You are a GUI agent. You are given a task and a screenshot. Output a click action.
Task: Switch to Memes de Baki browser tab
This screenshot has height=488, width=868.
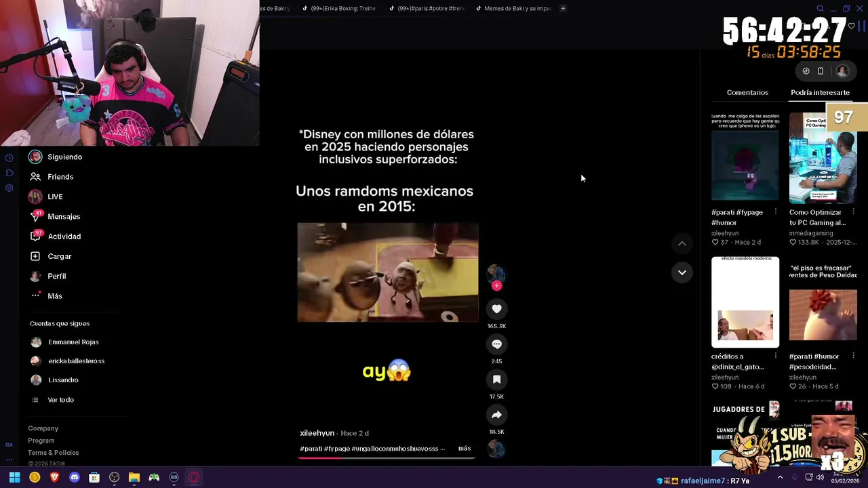(x=514, y=9)
